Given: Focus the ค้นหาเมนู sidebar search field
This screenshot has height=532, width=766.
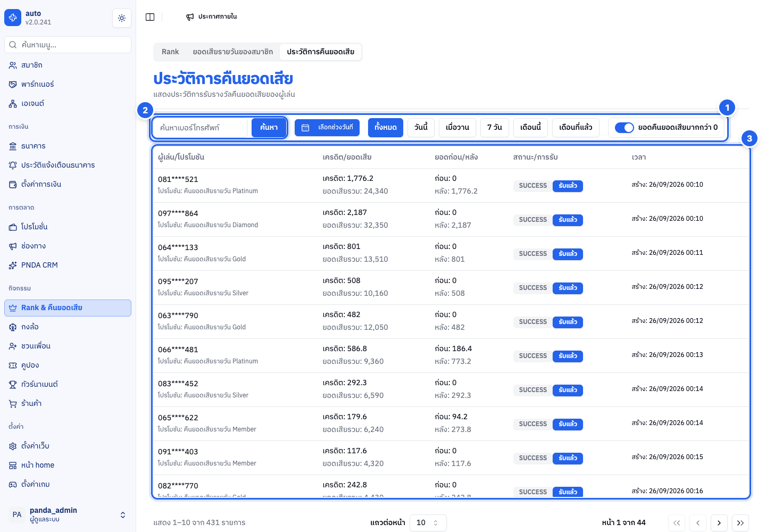Looking at the screenshot, I should click(68, 45).
